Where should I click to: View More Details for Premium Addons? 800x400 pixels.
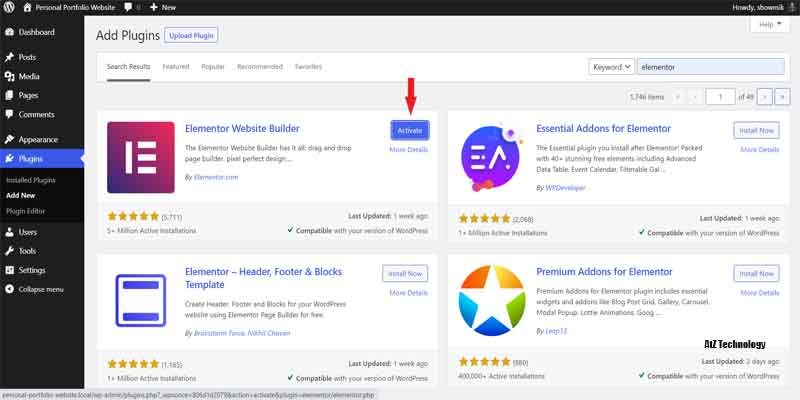click(x=760, y=293)
